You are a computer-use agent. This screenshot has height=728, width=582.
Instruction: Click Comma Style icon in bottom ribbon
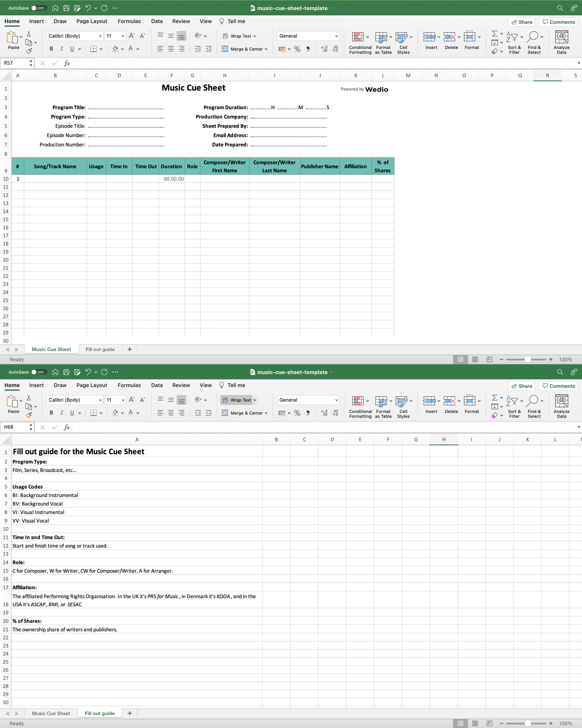pos(308,413)
